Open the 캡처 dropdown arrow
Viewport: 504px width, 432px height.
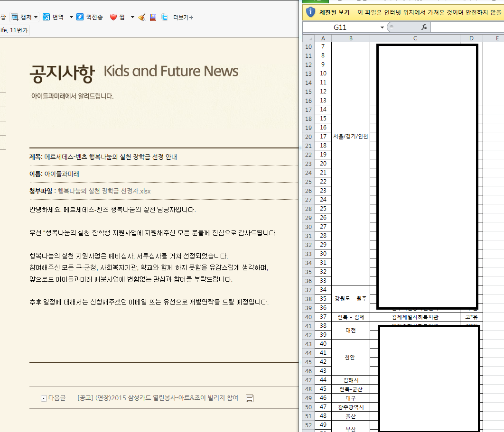click(36, 17)
